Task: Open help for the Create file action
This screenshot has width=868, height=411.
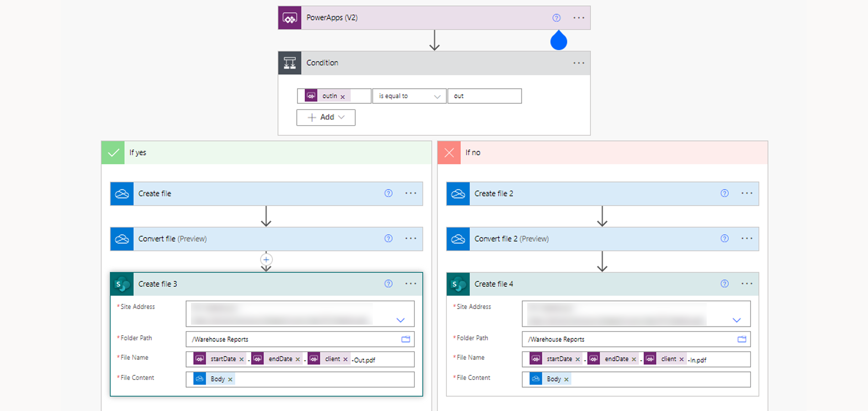Action: 388,193
